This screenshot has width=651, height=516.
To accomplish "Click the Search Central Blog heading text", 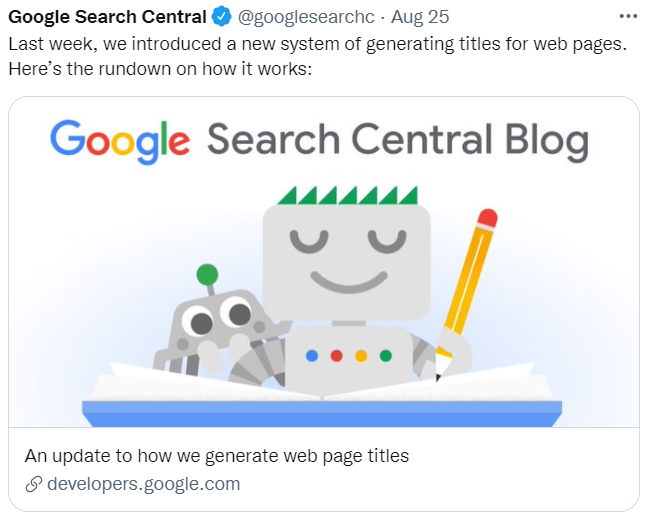I will coord(398,140).
